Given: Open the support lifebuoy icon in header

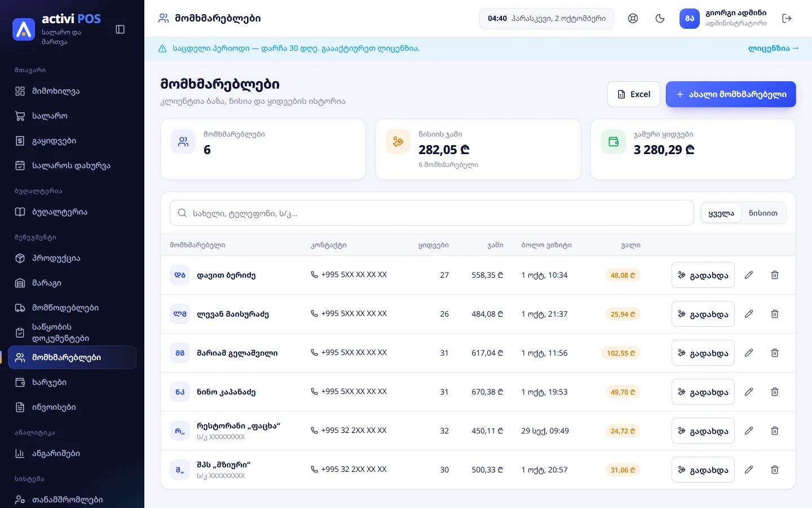Looking at the screenshot, I should (x=633, y=19).
